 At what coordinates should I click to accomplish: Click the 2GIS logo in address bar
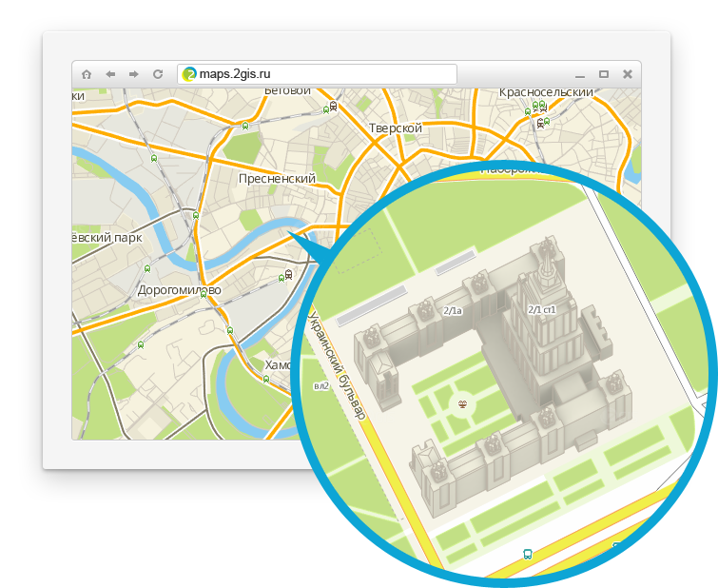[189, 74]
